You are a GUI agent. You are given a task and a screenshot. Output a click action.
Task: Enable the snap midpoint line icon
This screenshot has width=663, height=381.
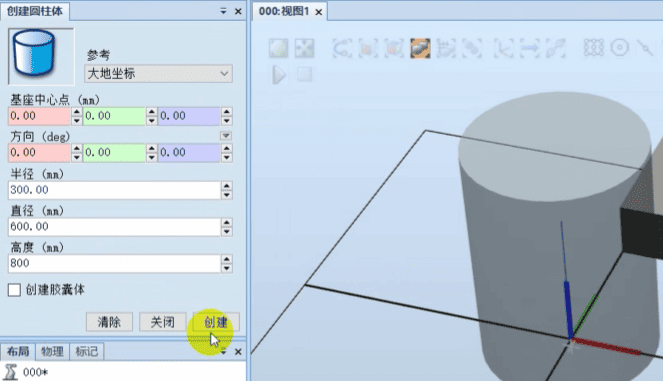(645, 48)
